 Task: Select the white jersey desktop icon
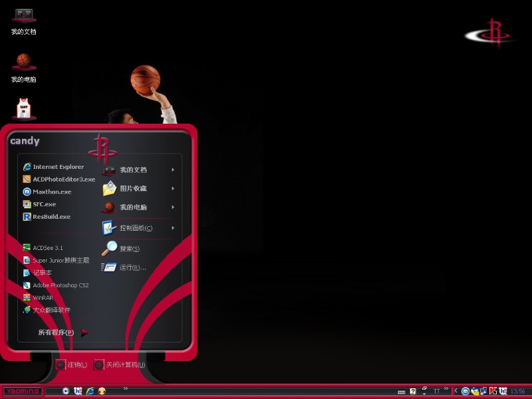[24, 109]
